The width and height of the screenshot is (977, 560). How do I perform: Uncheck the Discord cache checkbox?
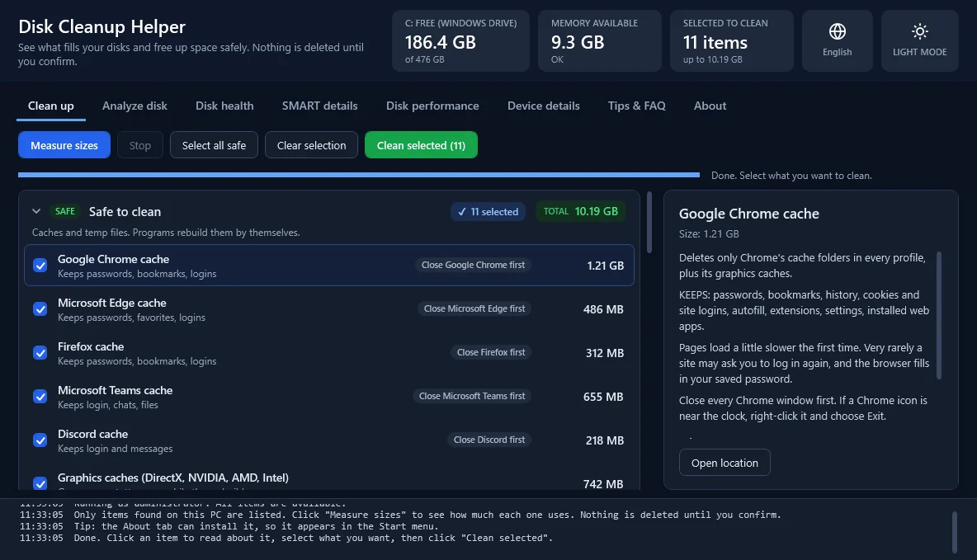tap(40, 440)
